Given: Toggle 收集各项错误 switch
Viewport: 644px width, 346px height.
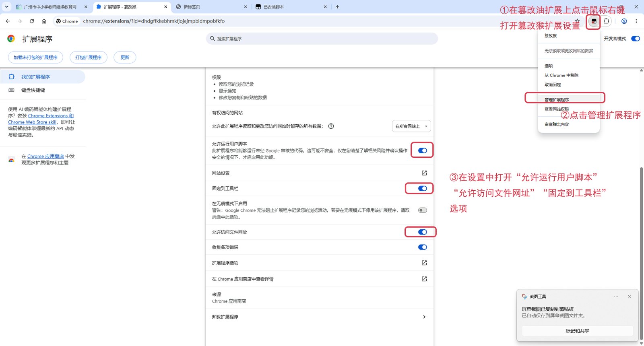Looking at the screenshot, I should click(x=423, y=247).
